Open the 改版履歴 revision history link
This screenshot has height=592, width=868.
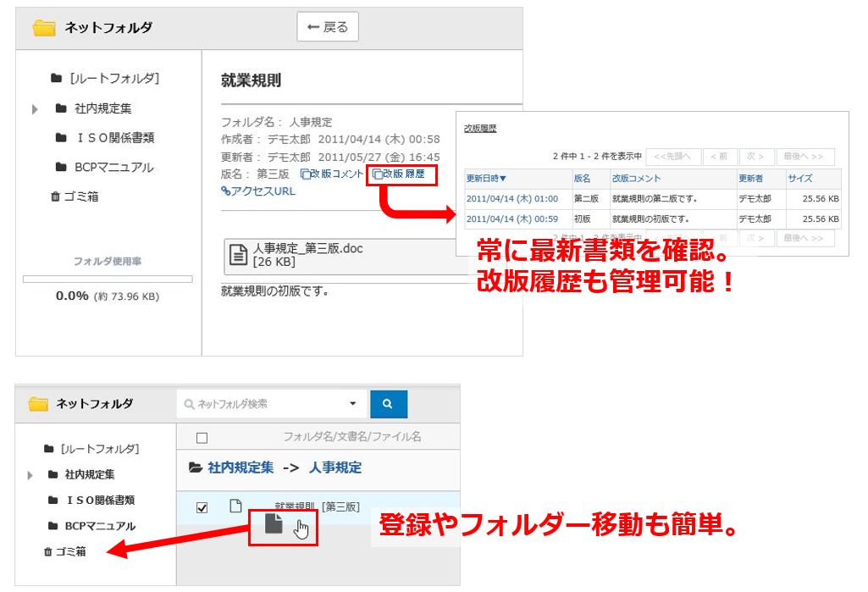(403, 174)
